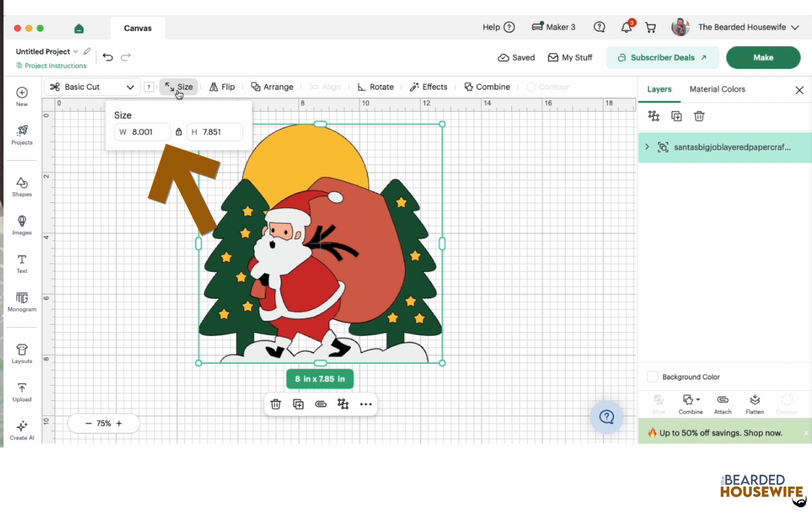Image resolution: width=812 pixels, height=516 pixels.
Task: Open the shopping cart
Action: [x=650, y=27]
